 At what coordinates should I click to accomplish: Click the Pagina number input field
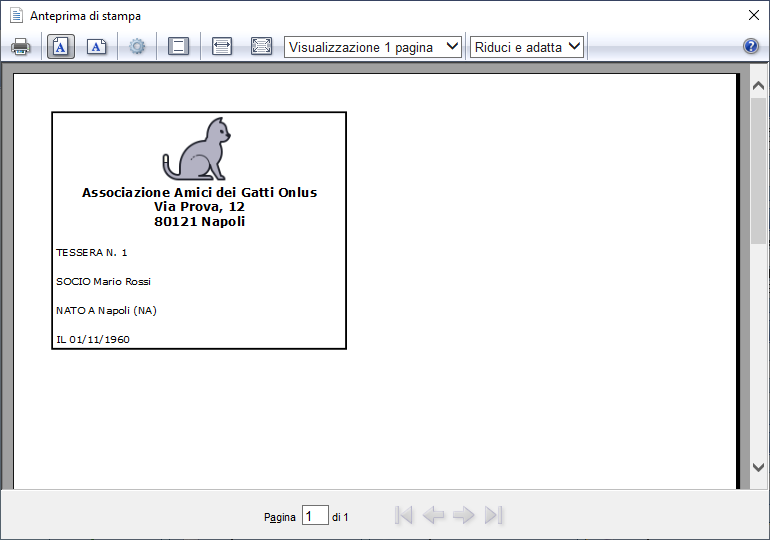[315, 516]
